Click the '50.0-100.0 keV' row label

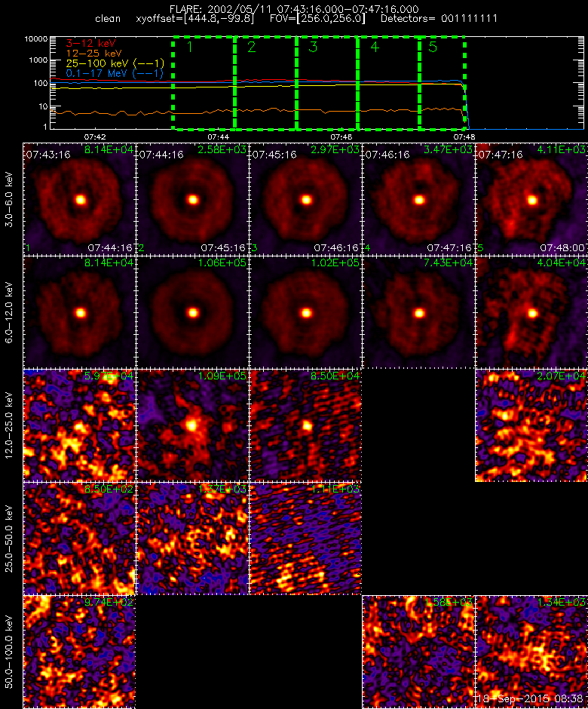tap(10, 652)
